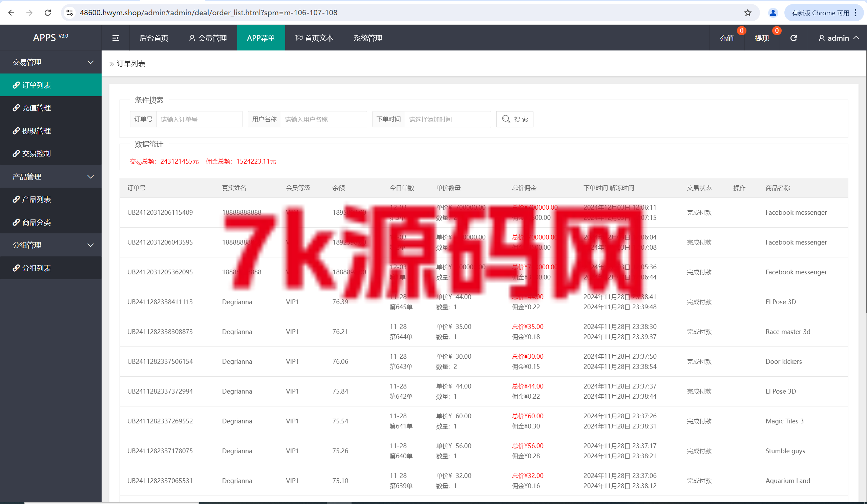Open the 提现 notifications link
867x504 pixels.
[x=762, y=38]
